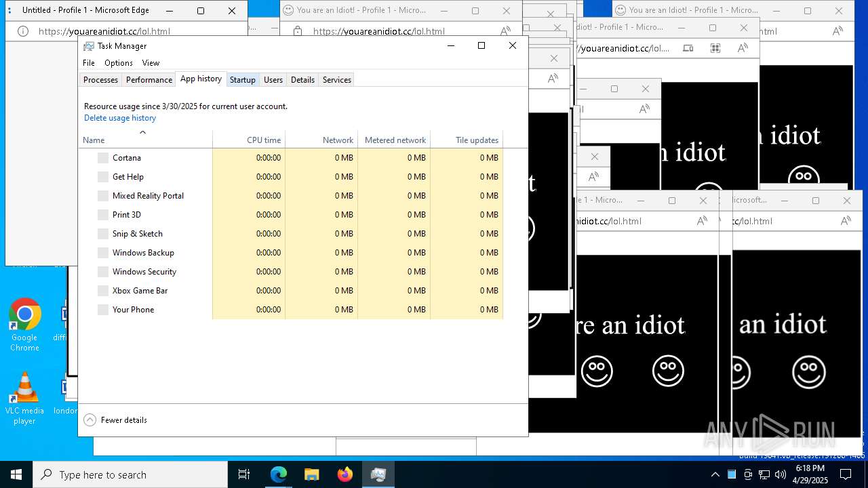
Task: Click Read aloud icon in second Edge window
Action: (505, 31)
